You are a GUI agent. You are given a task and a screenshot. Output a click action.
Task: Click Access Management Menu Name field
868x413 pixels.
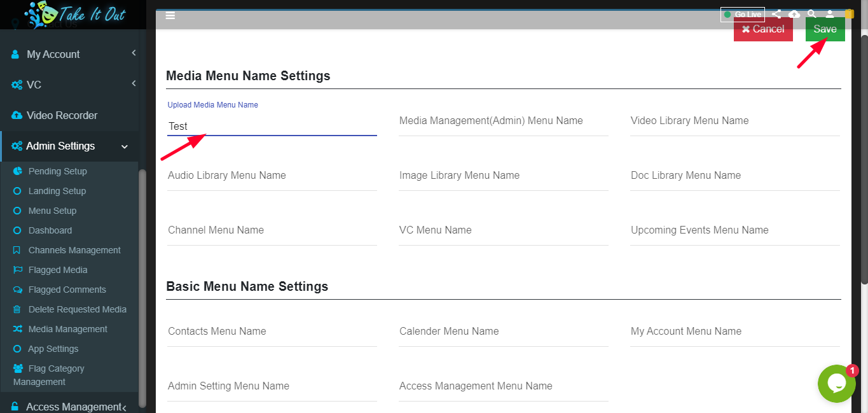(x=504, y=386)
